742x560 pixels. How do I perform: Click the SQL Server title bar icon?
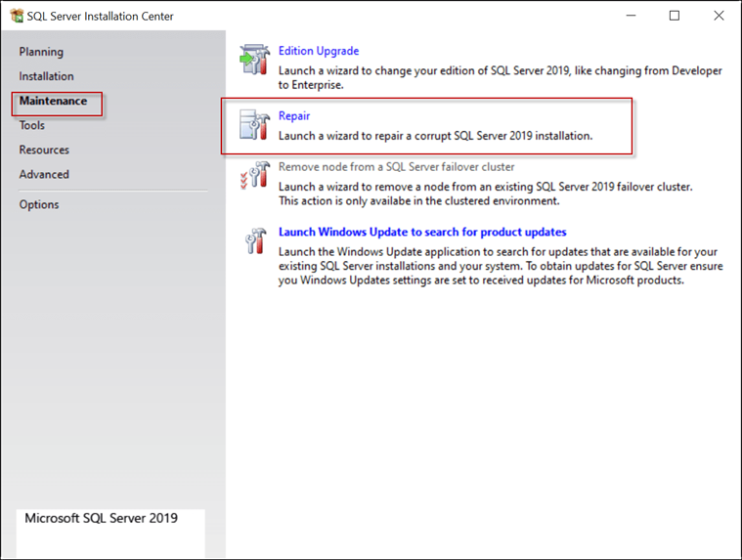(x=17, y=17)
